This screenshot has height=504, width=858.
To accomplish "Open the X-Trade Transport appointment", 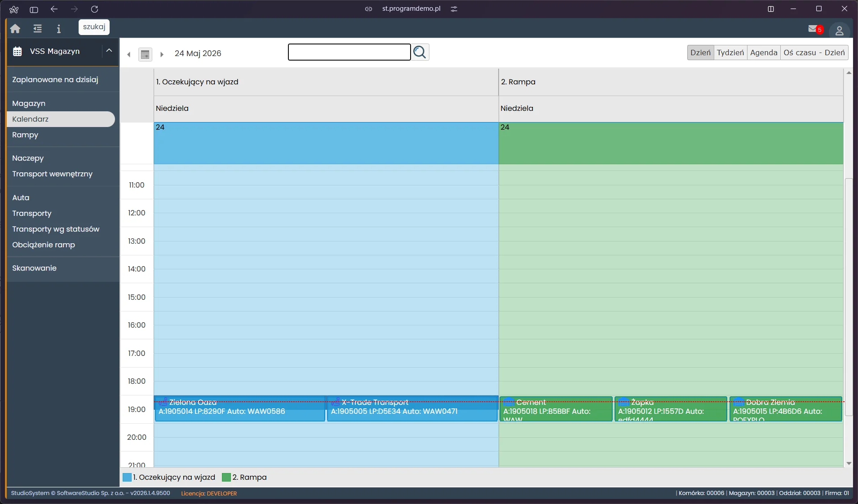I will (x=412, y=408).
